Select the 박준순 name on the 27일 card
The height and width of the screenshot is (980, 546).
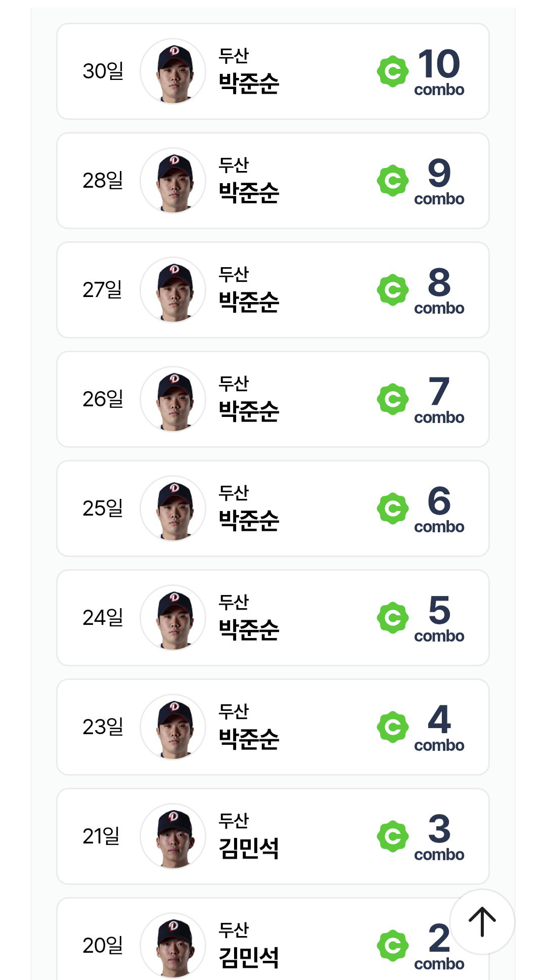pyautogui.click(x=249, y=302)
